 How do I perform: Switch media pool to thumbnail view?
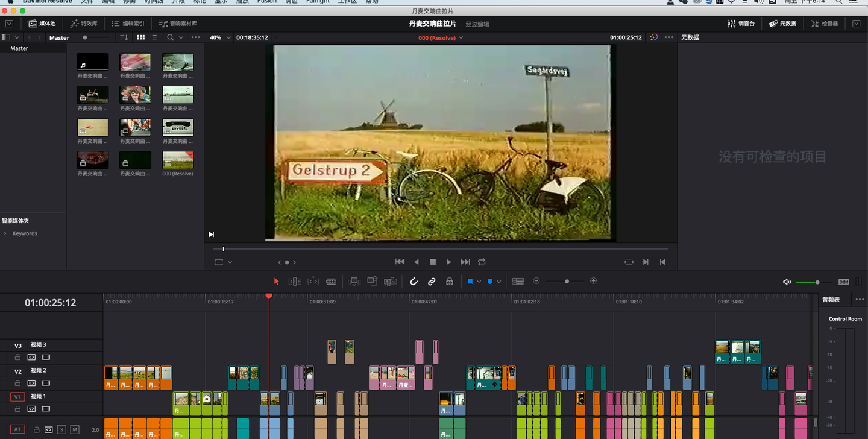141,37
